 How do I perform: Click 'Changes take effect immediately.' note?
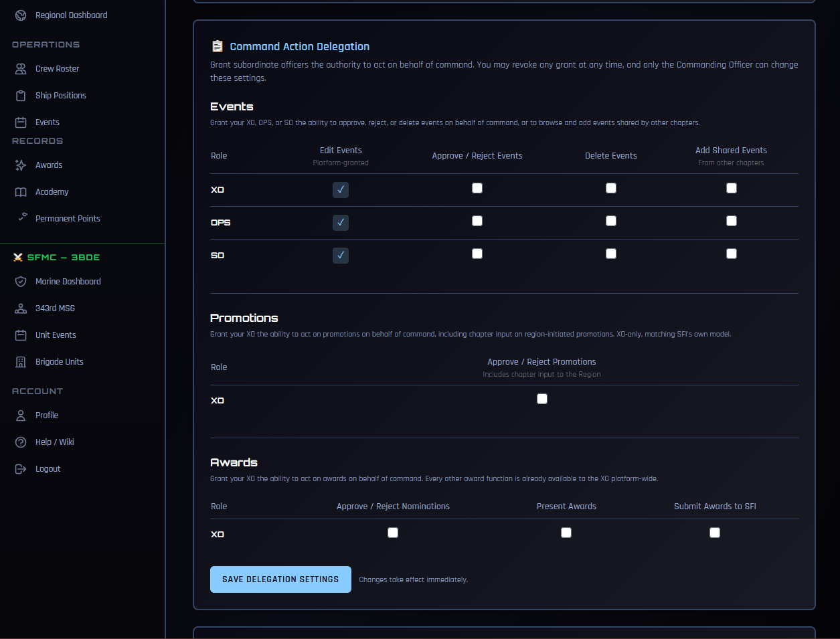click(x=413, y=579)
